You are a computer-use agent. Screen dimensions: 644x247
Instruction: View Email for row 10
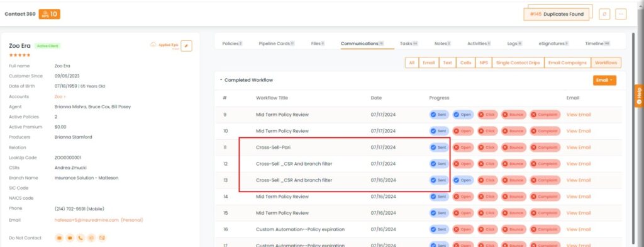pos(579,131)
